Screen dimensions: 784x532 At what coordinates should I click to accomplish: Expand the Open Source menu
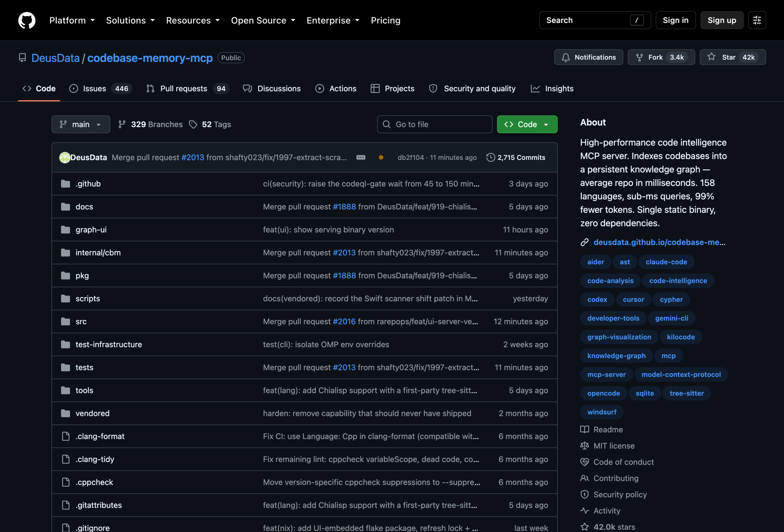pyautogui.click(x=263, y=20)
